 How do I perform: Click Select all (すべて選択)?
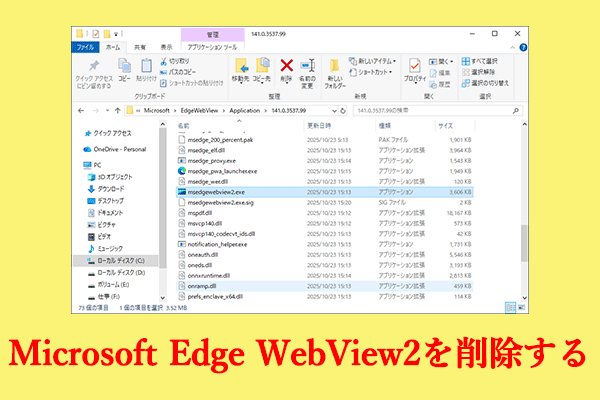coord(479,61)
